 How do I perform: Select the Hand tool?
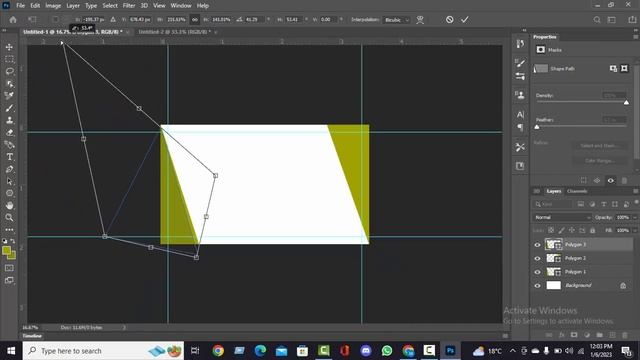9,205
